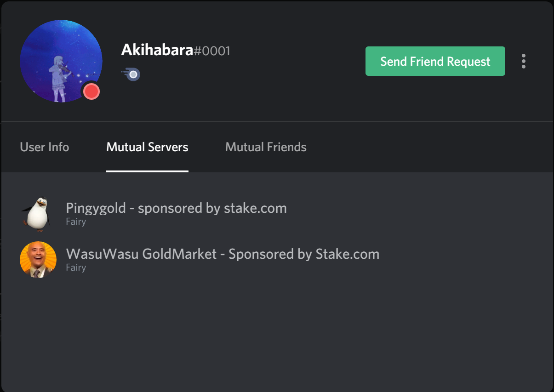Screen dimensions: 554x392
Task: Click the red Do Not Disturb status indicator
Action: click(x=91, y=91)
